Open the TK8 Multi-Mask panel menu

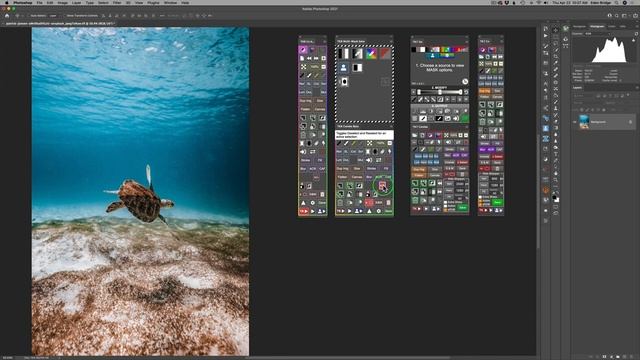point(390,42)
